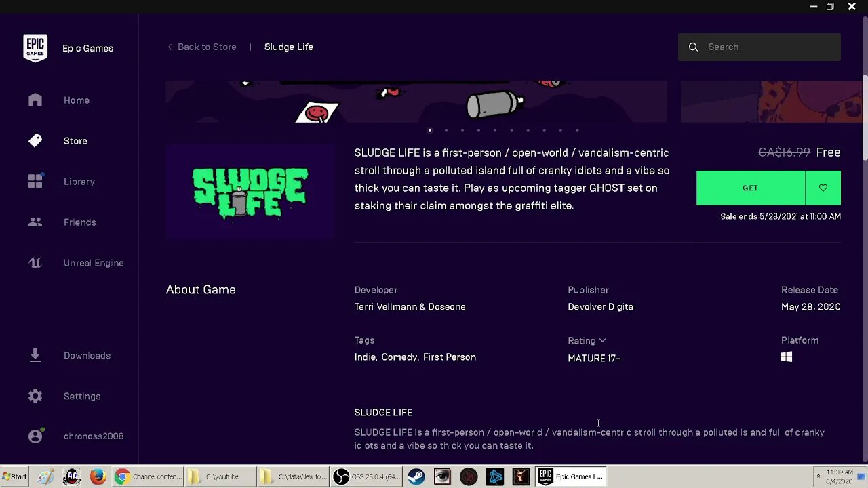Screen dimensions: 868x488
Task: Open the Paint palette taskbar icon
Action: pyautogui.click(x=45, y=476)
